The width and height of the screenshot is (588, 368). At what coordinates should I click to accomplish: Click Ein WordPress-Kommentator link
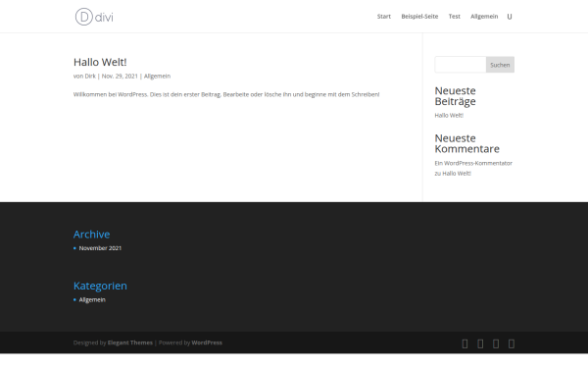click(x=473, y=163)
